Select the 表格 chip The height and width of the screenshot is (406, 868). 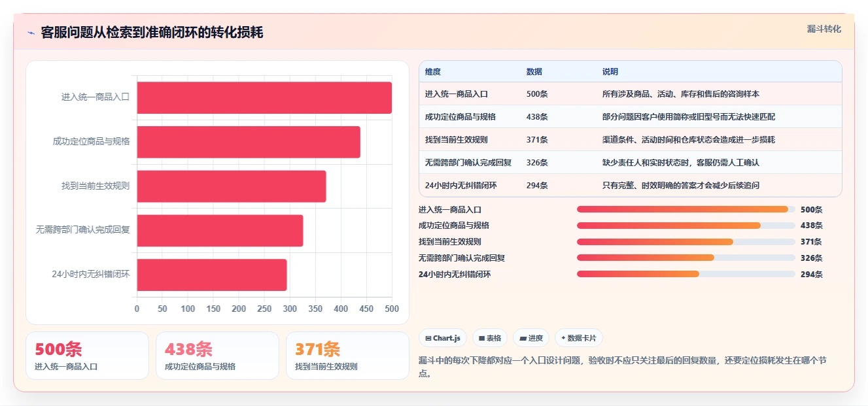coord(490,338)
